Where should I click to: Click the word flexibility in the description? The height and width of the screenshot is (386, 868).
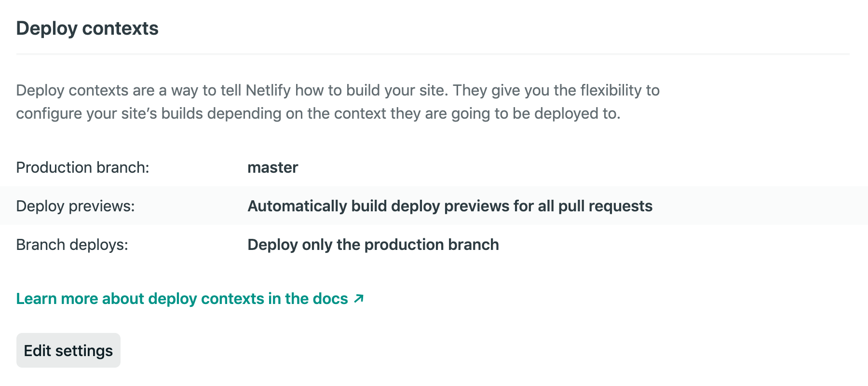pyautogui.click(x=610, y=90)
